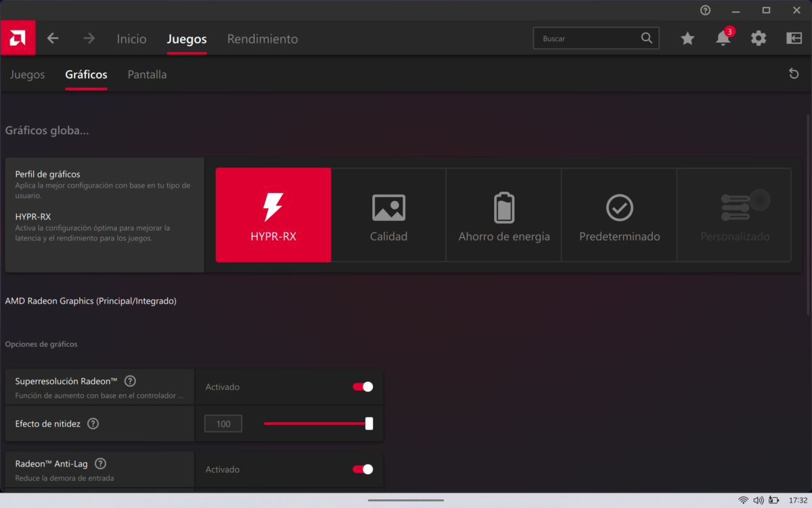This screenshot has height=508, width=812.
Task: Select the Ahorro de energía profile
Action: click(x=504, y=215)
